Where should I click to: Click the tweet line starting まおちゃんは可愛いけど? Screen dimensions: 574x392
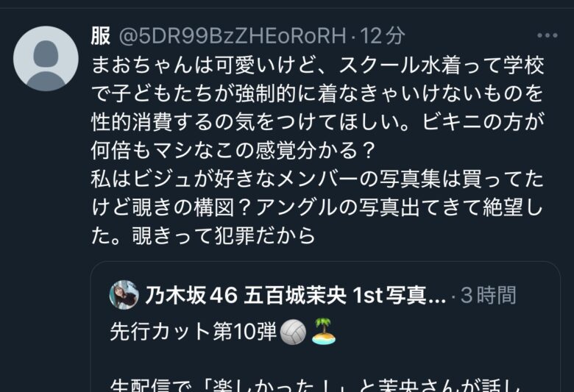pyautogui.click(x=318, y=65)
